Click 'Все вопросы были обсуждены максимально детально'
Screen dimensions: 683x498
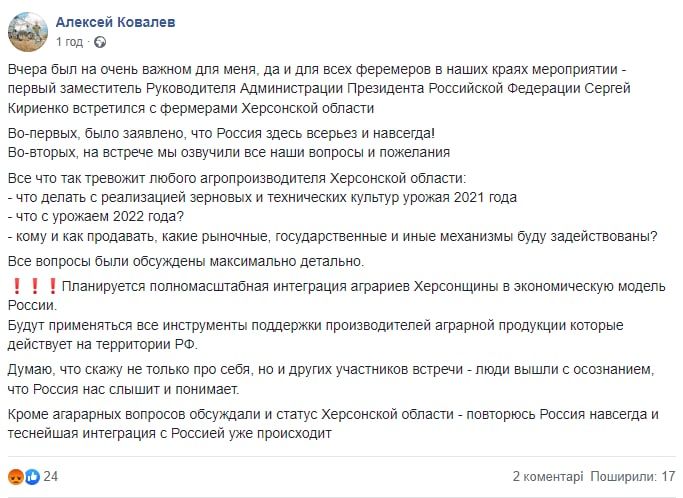click(187, 261)
